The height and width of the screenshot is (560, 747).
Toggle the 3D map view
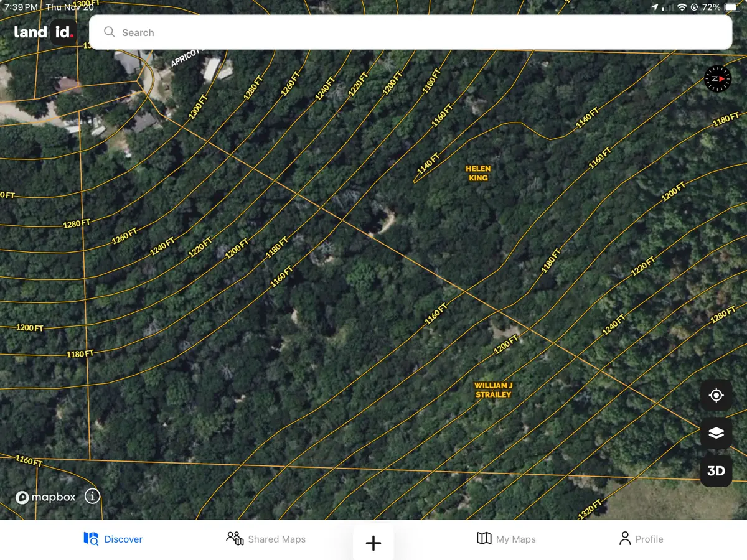pyautogui.click(x=716, y=471)
